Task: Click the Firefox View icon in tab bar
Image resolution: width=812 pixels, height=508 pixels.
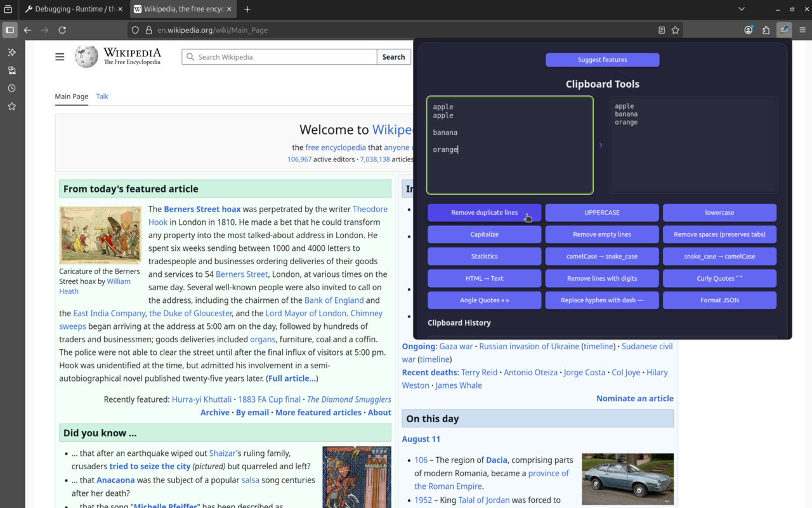Action: [8, 10]
